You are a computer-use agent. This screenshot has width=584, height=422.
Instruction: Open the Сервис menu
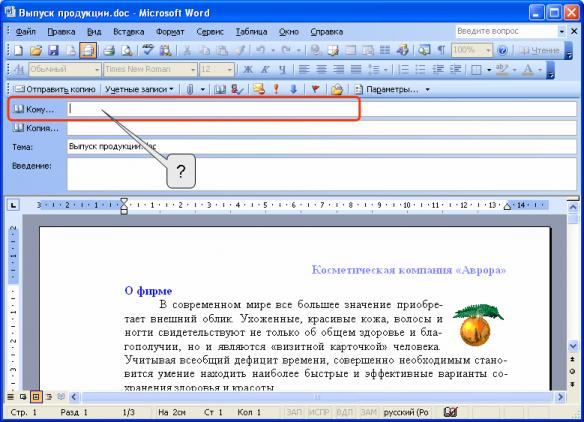point(210,32)
